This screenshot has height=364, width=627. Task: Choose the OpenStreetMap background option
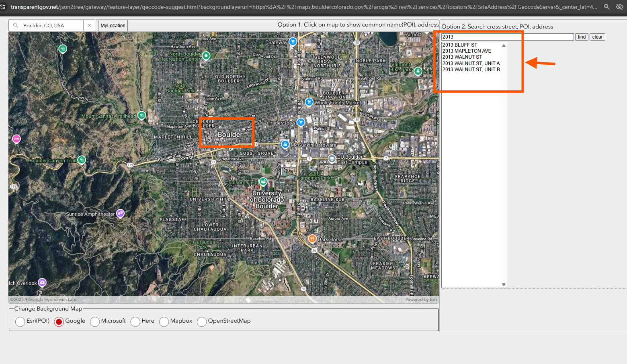(x=202, y=321)
